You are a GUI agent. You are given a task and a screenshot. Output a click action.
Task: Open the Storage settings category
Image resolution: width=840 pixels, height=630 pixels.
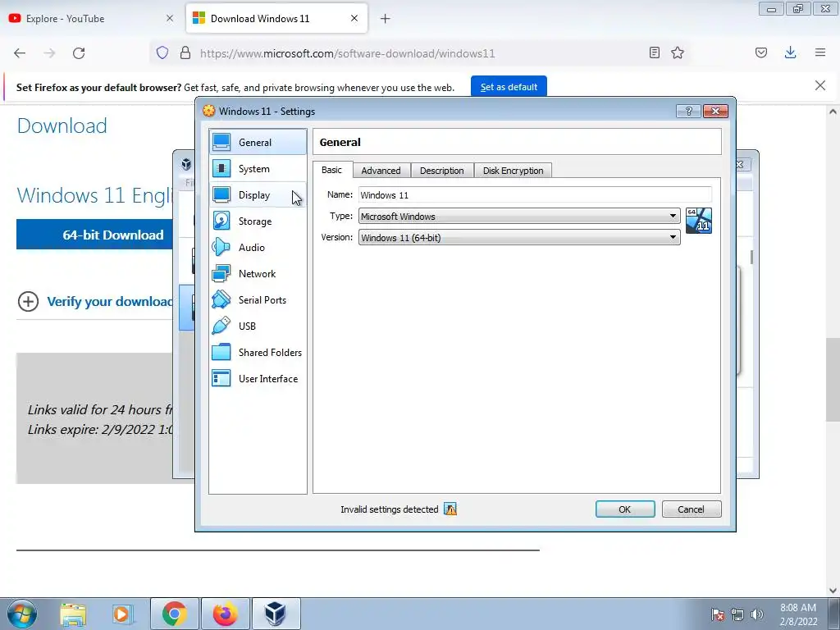coord(258,221)
